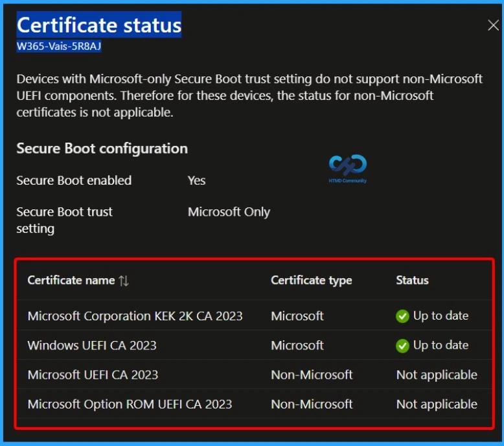504x446 pixels.
Task: Click the device name W365-Vais-5R8AJ
Action: point(59,46)
